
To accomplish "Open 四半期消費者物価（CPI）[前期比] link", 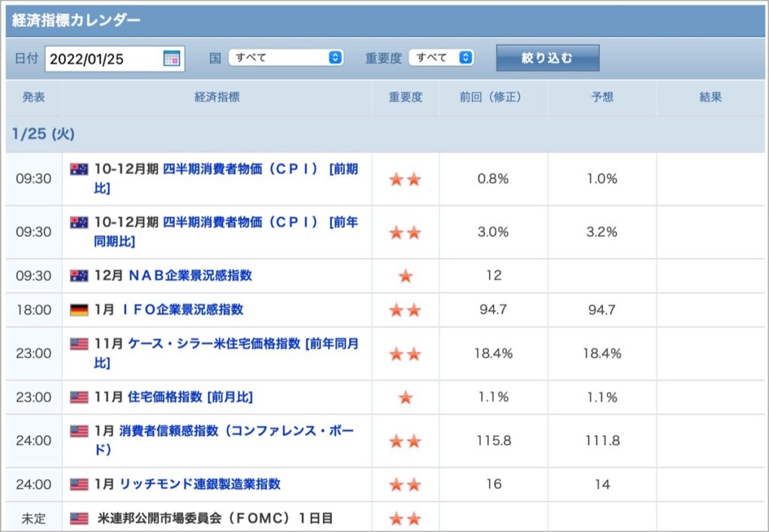I will pos(226,179).
